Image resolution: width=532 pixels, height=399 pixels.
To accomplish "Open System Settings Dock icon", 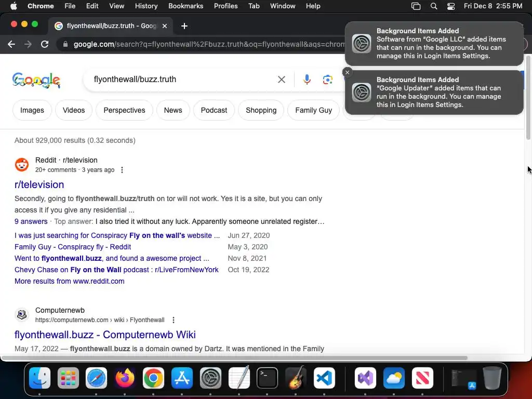I will click(x=210, y=378).
